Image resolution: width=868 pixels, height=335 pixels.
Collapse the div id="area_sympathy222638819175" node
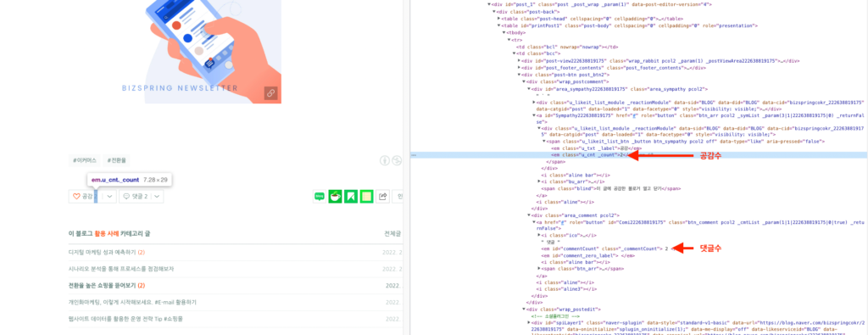529,88
